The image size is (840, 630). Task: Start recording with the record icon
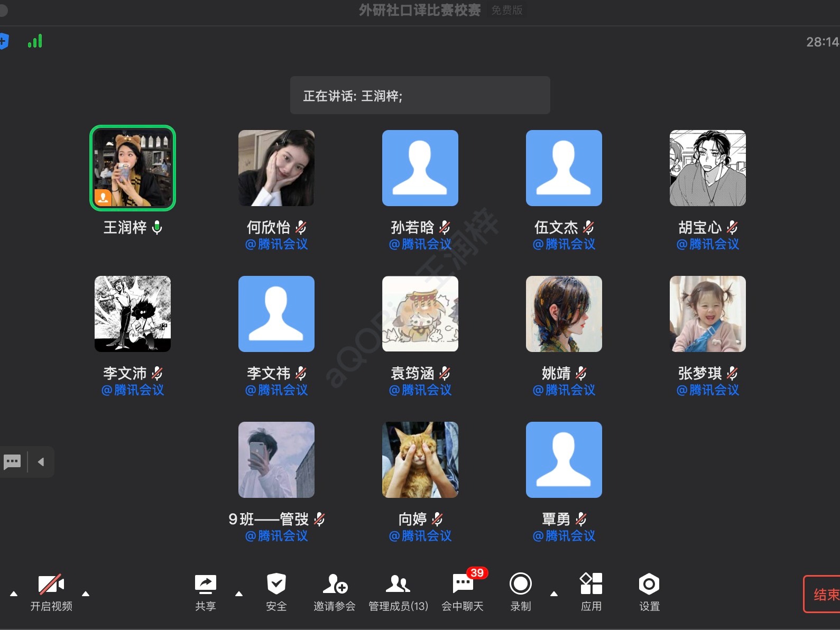(x=520, y=585)
